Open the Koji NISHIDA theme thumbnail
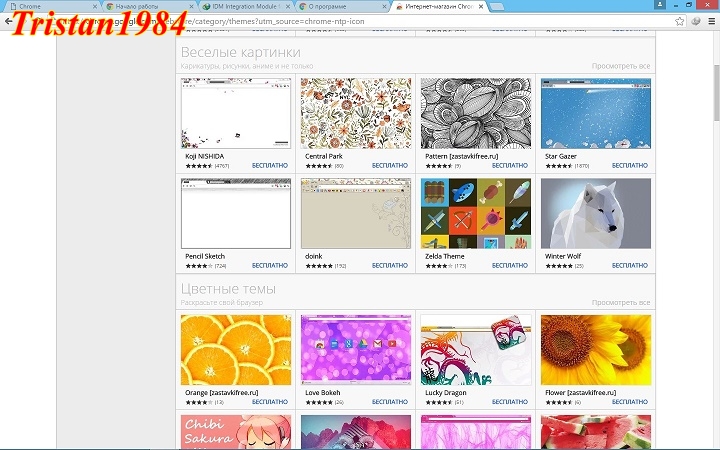Image resolution: width=720 pixels, height=450 pixels. pos(236,113)
